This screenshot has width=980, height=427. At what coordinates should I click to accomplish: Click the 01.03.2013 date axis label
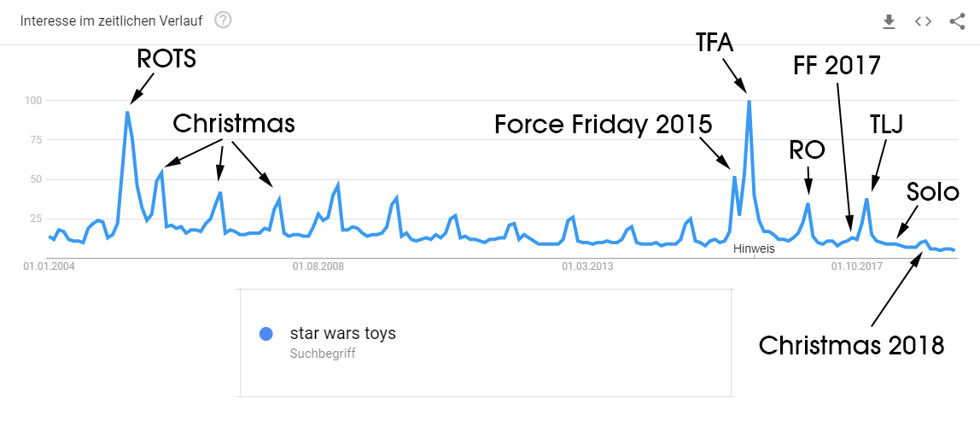tap(587, 266)
